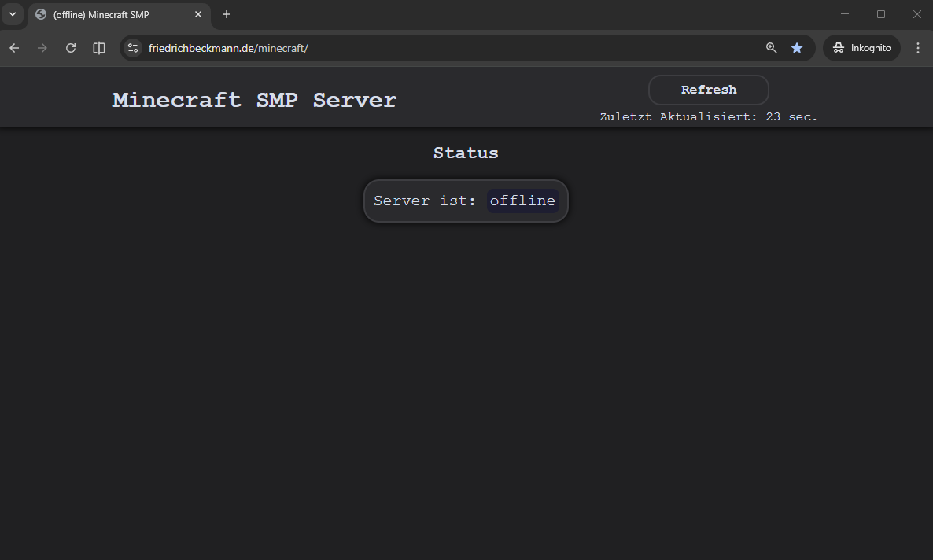Click the browser back arrow

[x=14, y=48]
